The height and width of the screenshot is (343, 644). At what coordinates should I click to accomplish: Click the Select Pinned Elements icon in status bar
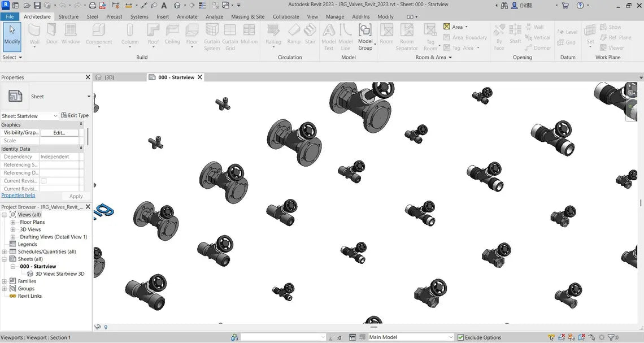571,337
